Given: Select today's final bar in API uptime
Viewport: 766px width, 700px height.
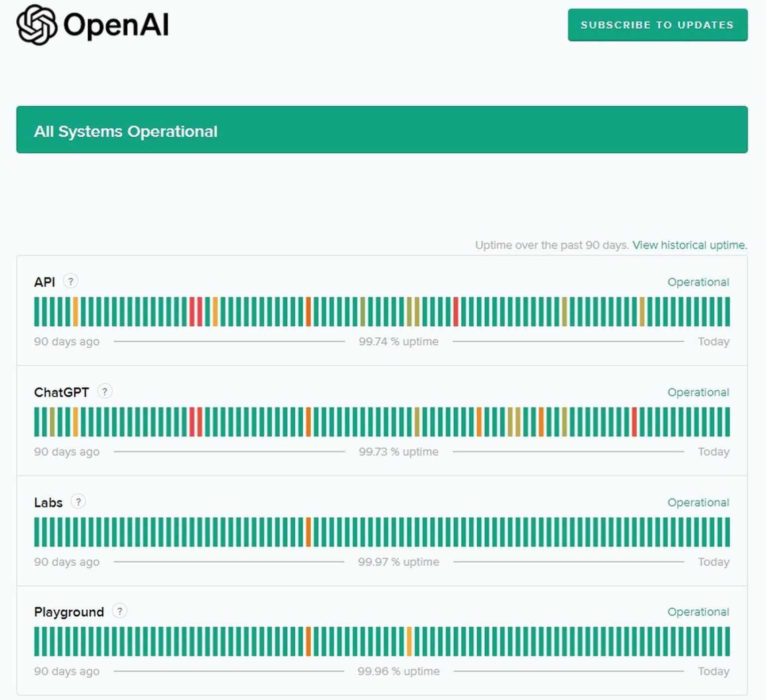Looking at the screenshot, I should (x=727, y=311).
